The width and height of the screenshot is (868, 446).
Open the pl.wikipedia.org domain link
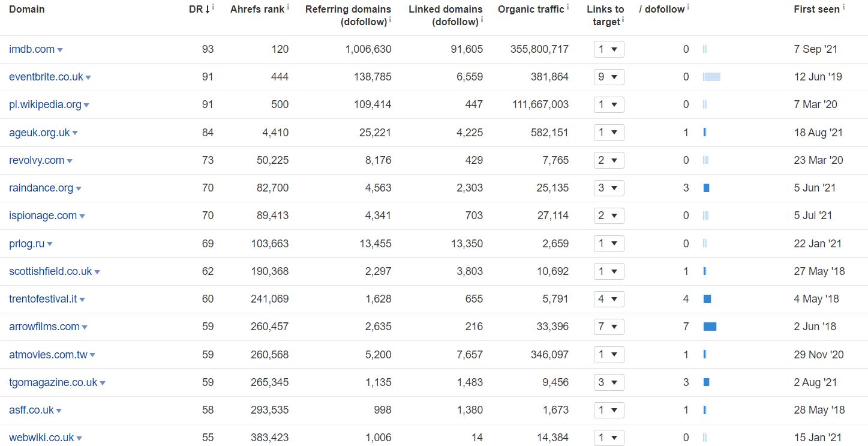click(x=45, y=104)
